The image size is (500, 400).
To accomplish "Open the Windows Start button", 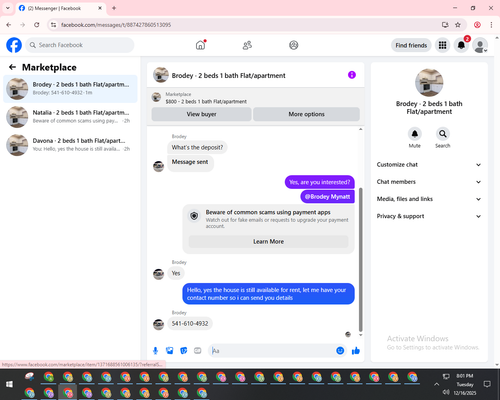I will coord(9,384).
